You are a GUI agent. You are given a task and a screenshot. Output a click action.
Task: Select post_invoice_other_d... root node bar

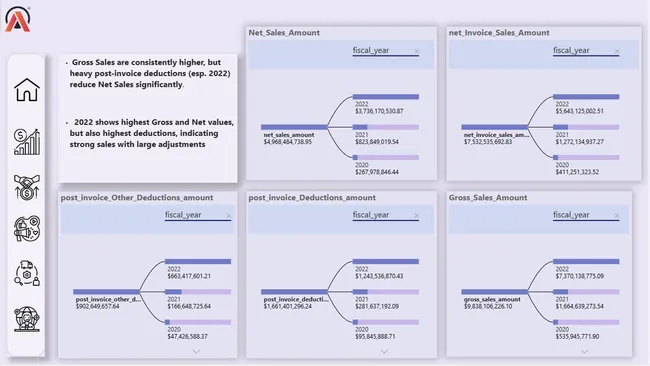106,292
